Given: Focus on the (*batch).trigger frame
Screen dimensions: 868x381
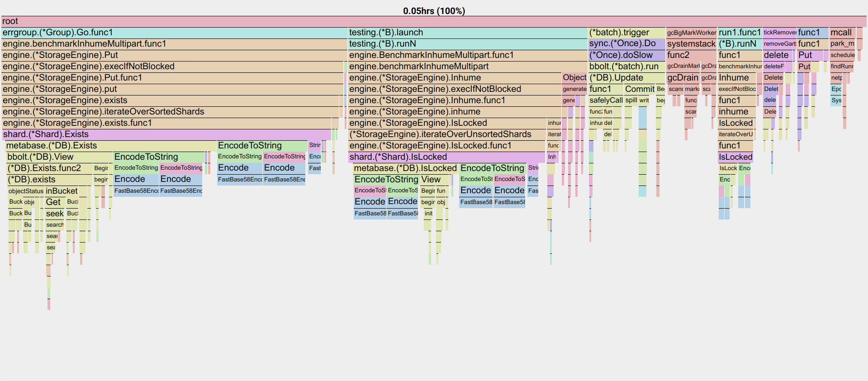Looking at the screenshot, I should 627,33.
